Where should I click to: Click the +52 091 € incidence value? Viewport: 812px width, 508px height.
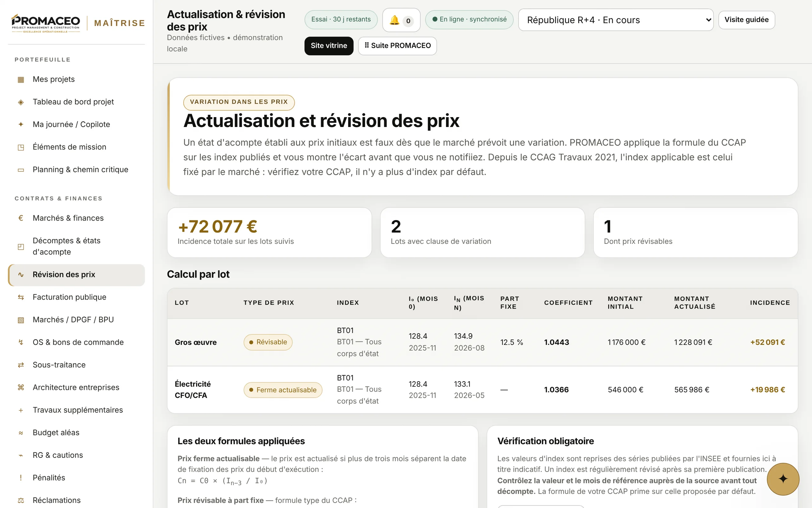[x=768, y=342]
